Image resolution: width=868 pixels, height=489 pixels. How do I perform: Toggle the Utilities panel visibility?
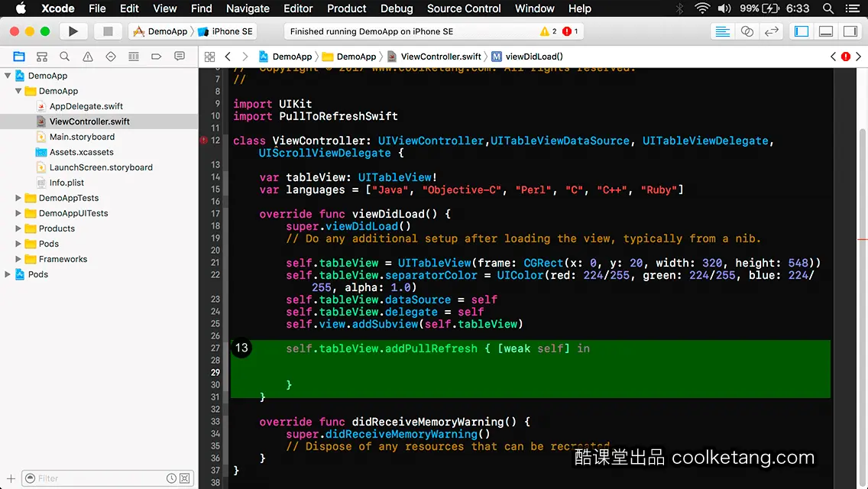click(x=850, y=31)
